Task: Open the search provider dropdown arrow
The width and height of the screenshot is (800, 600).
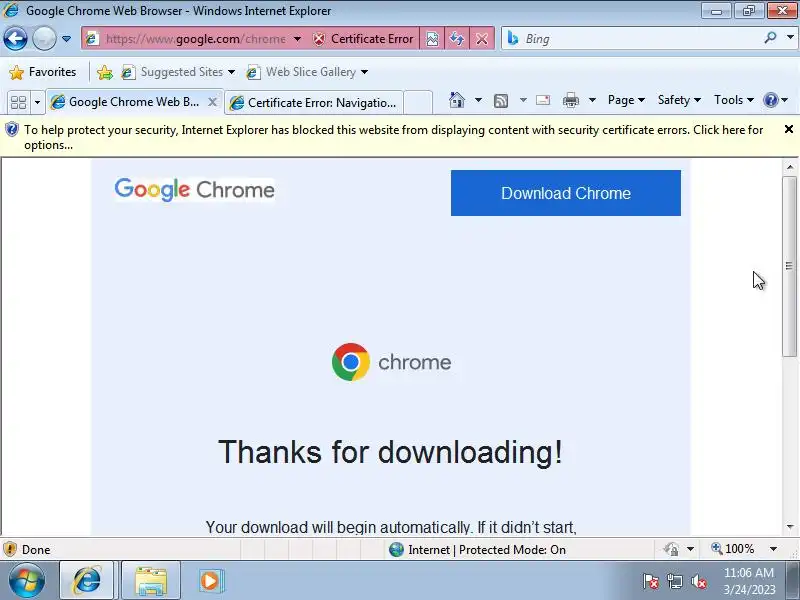Action: [790, 38]
